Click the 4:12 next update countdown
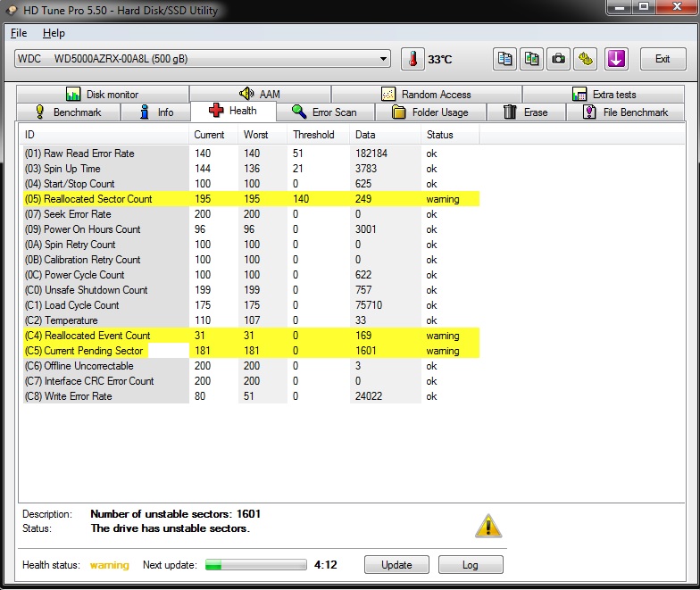This screenshot has height=590, width=700. (325, 564)
